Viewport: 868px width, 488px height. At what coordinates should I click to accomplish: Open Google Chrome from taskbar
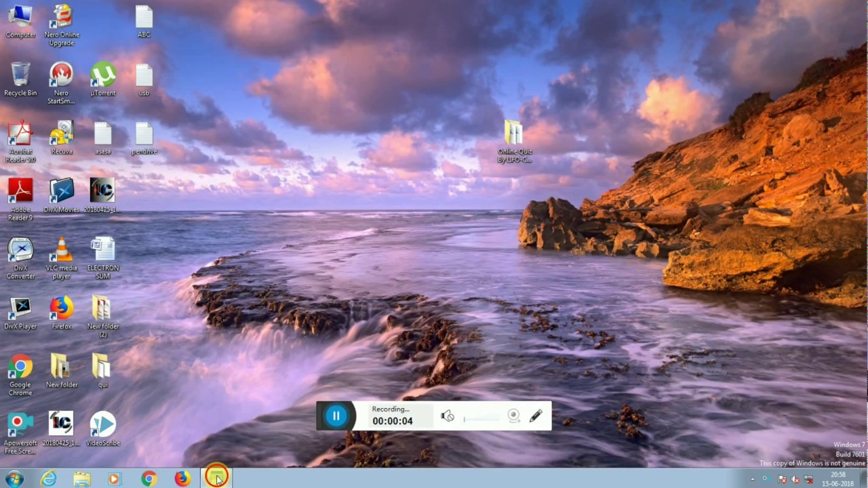[149, 479]
